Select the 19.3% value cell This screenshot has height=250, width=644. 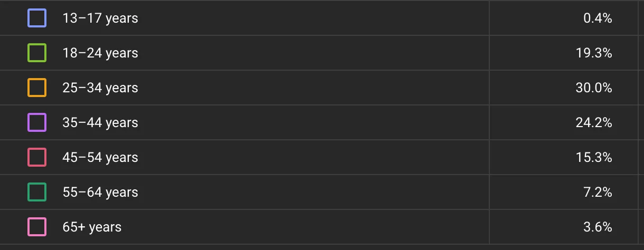594,53
